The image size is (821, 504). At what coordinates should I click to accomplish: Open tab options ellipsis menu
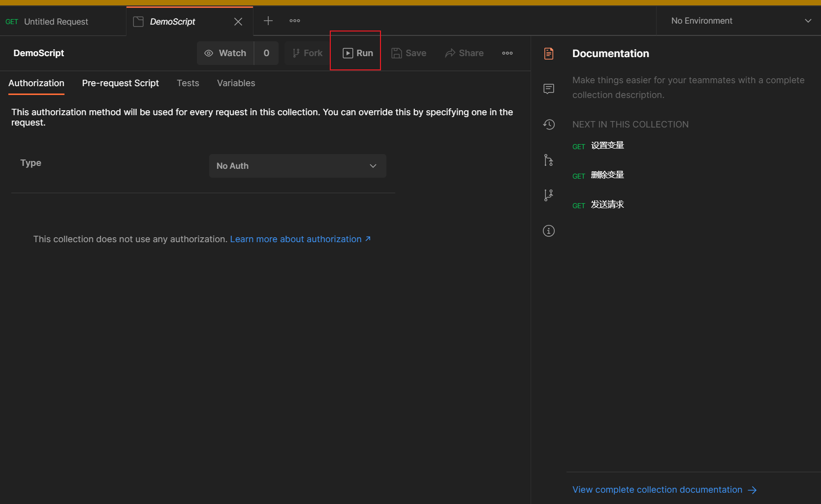[295, 21]
